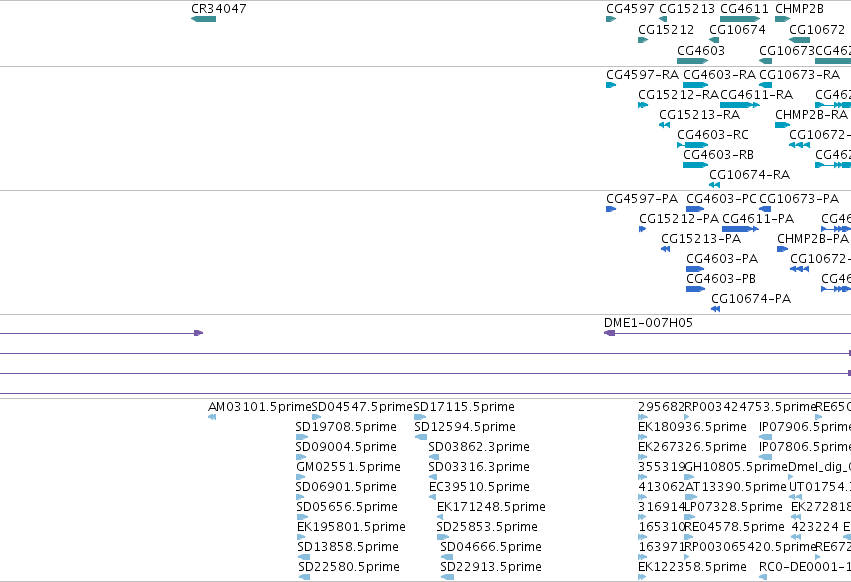Select the CG10674-PA protein label
Viewport: 851px width, 582px height.
(x=751, y=299)
